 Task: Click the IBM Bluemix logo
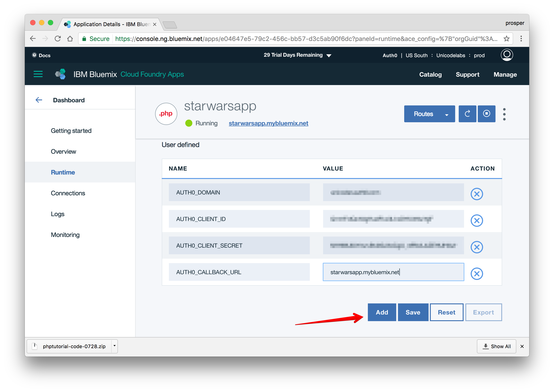coord(60,74)
